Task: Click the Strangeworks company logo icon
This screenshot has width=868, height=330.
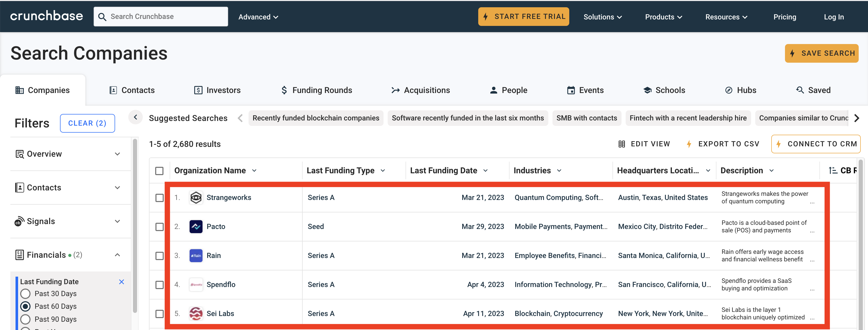Action: (196, 198)
